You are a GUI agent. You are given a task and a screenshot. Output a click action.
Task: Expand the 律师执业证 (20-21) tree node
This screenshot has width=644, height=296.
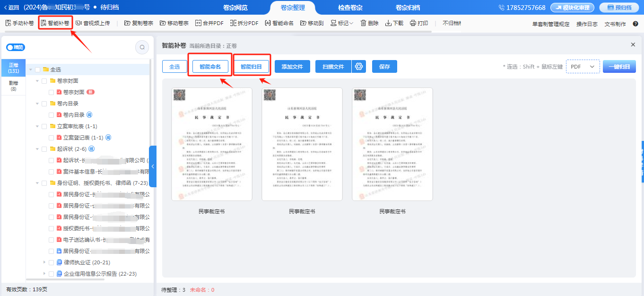(x=45, y=262)
